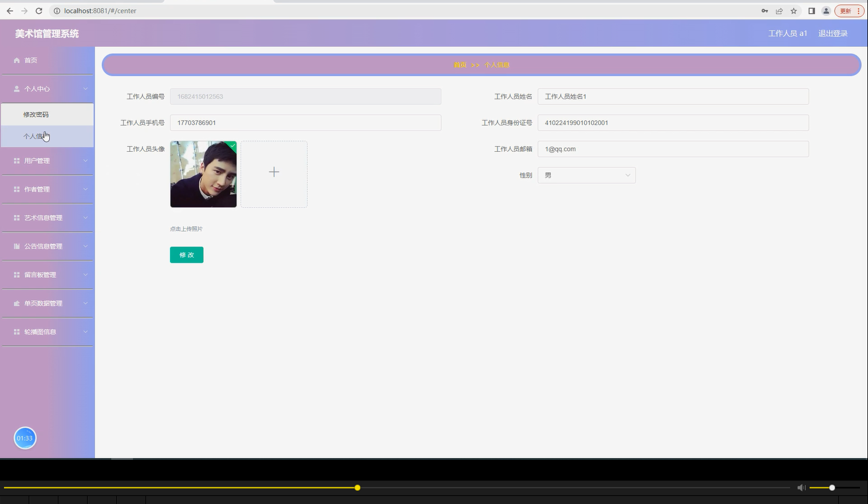The width and height of the screenshot is (868, 504).
Task: Reload the page with refresh icon
Action: [x=39, y=11]
